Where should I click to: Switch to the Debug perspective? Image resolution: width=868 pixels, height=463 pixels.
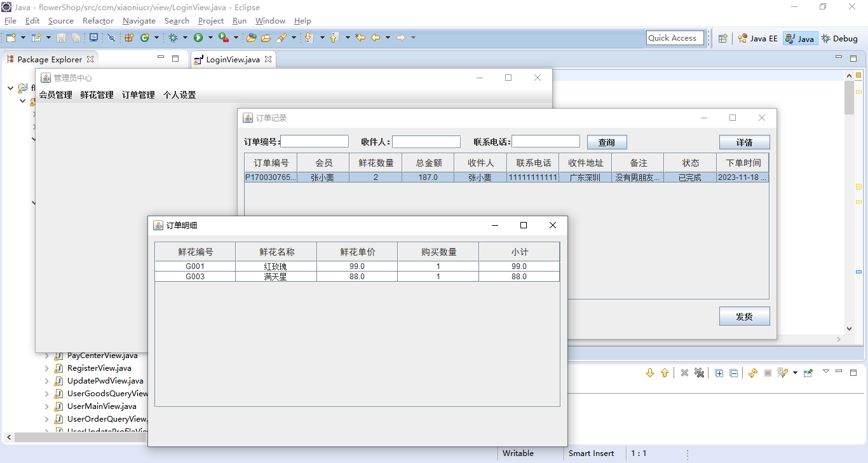tap(839, 39)
